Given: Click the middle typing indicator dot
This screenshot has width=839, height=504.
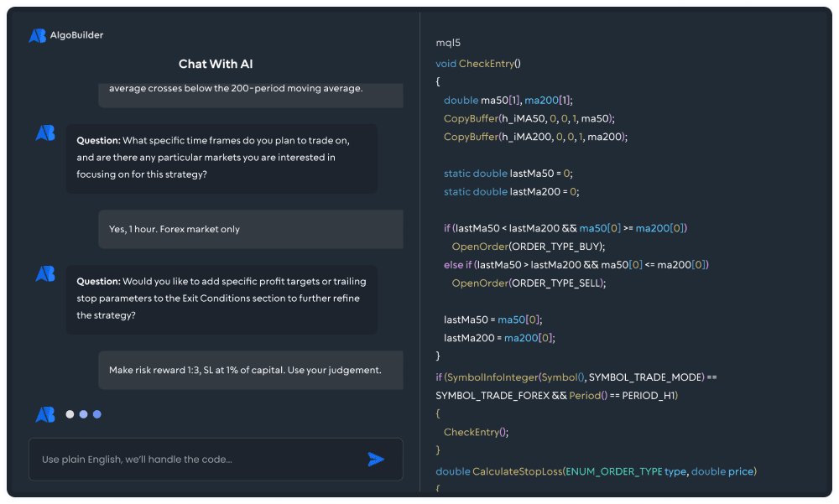Looking at the screenshot, I should click(83, 413).
